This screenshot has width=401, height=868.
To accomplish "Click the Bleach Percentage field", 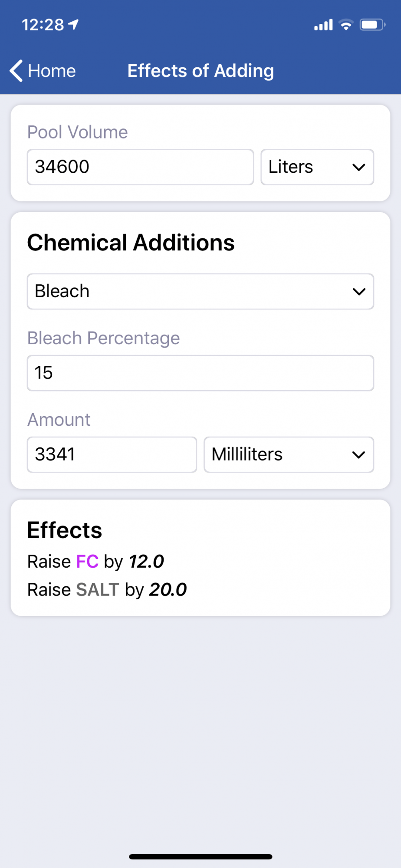I will click(x=200, y=373).
